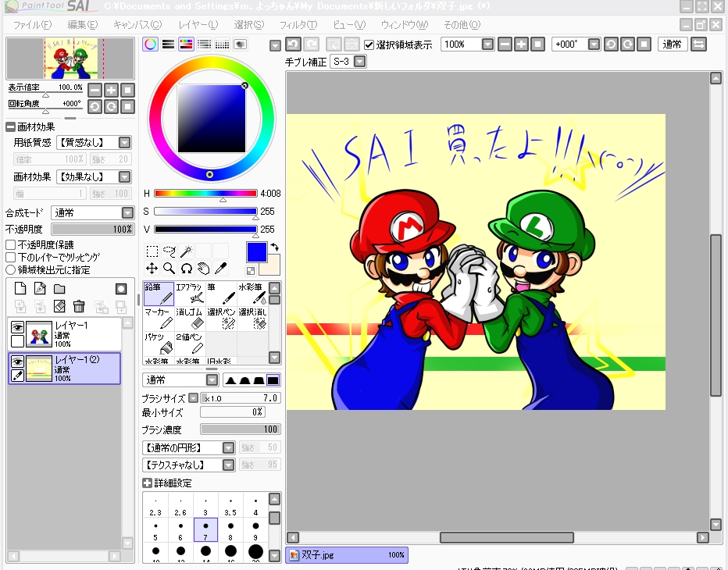The width and height of the screenshot is (728, 570).
Task: Choose the magic wand tool
Action: [x=186, y=251]
